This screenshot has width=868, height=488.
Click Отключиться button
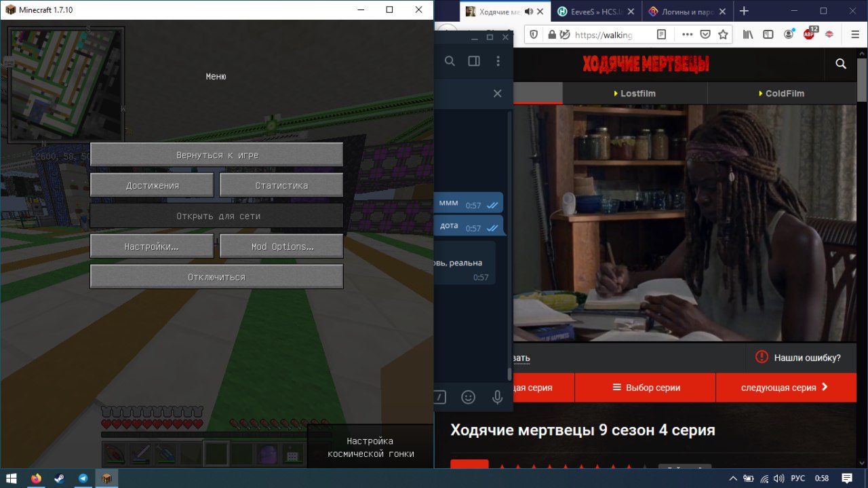(216, 277)
